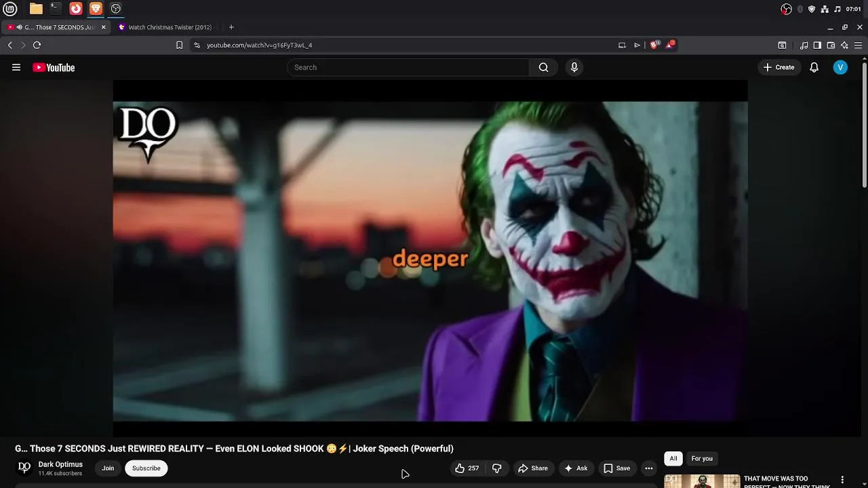Open the OBS Studio panel launcher
This screenshot has height=488, width=868.
[x=116, y=9]
